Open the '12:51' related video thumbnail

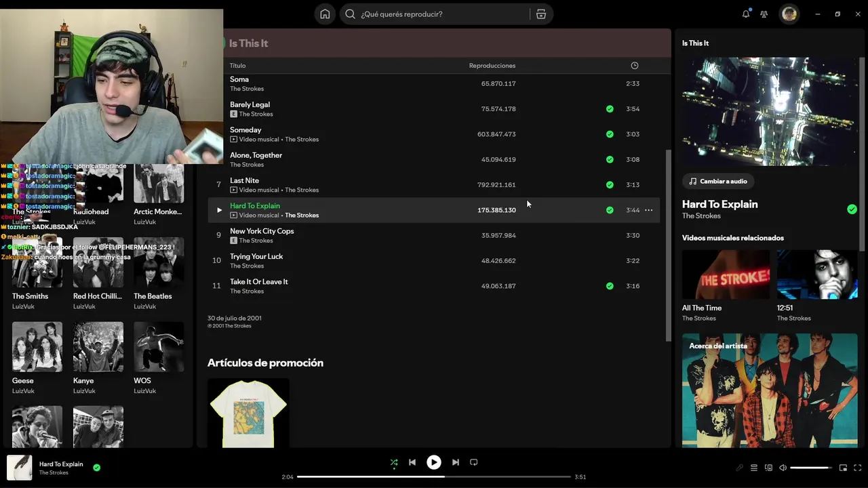point(817,274)
